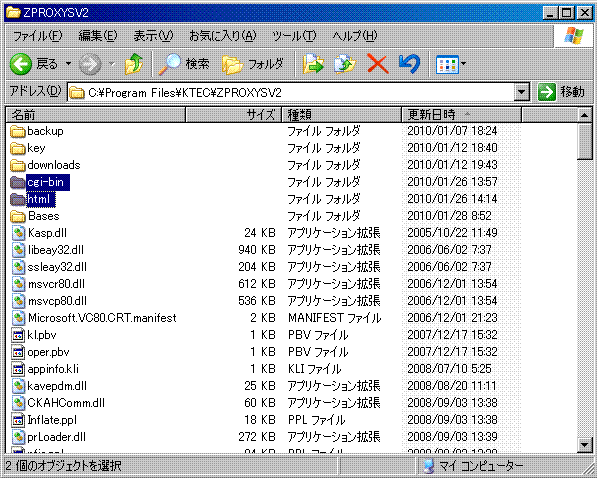Go up one folder level icon
Screen dimensions: 597x478
coord(134,64)
